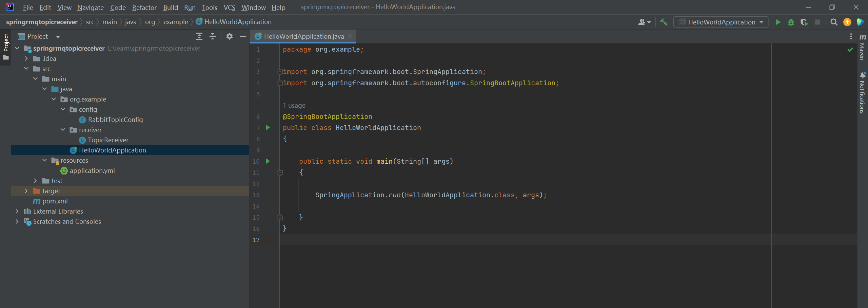Screen dimensions: 868x308
Task: Toggle fold marker at line 11 brace
Action: pyautogui.click(x=280, y=173)
